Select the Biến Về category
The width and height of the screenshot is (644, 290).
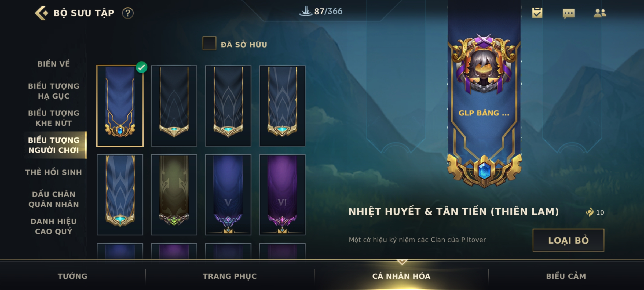pyautogui.click(x=54, y=64)
